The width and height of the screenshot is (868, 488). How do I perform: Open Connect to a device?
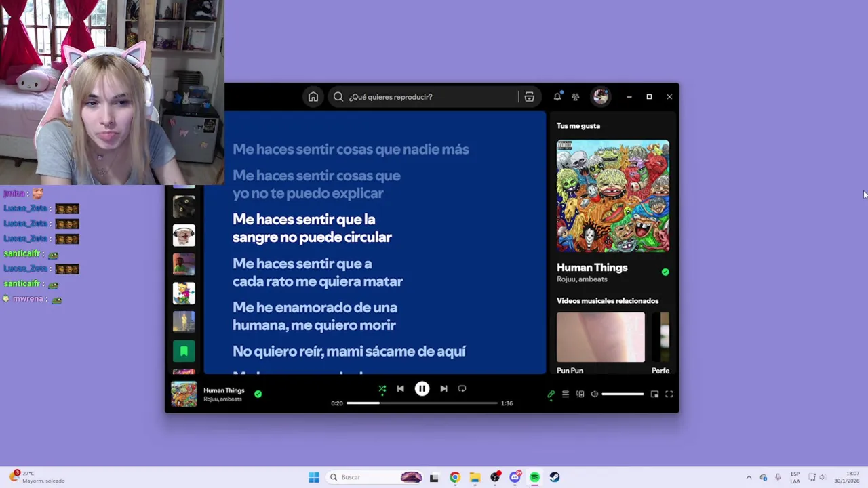[580, 394]
